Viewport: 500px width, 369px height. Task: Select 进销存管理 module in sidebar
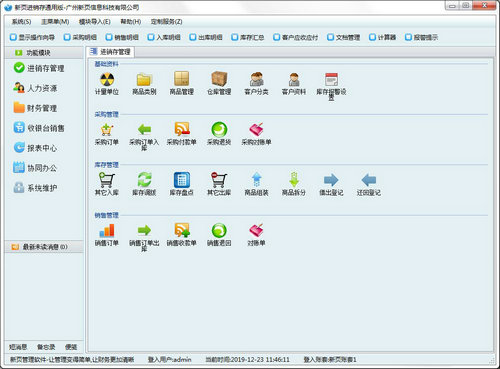tap(39, 68)
